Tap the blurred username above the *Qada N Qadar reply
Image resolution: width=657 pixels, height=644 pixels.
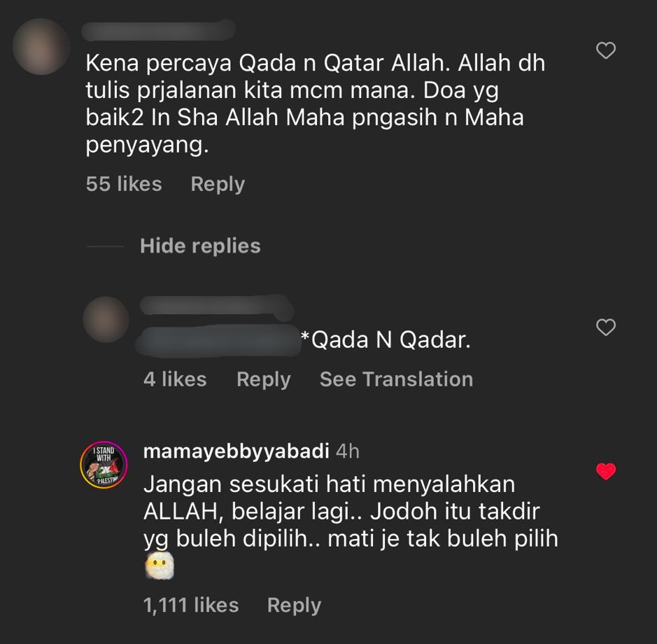tap(217, 305)
